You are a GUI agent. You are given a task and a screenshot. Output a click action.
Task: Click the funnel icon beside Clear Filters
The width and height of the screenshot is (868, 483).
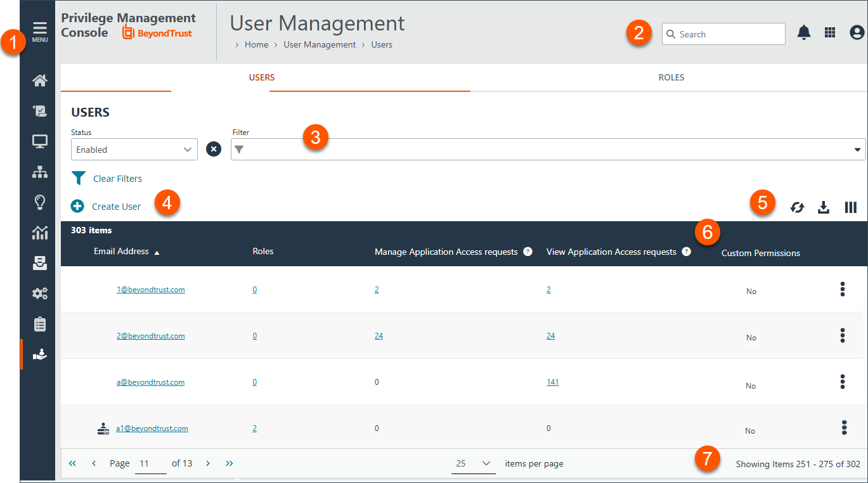[78, 178]
